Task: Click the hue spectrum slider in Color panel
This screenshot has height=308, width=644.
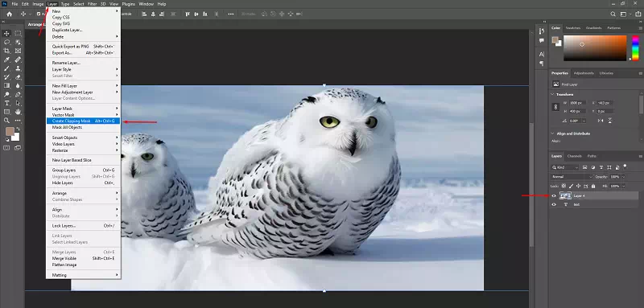Action: (x=635, y=48)
